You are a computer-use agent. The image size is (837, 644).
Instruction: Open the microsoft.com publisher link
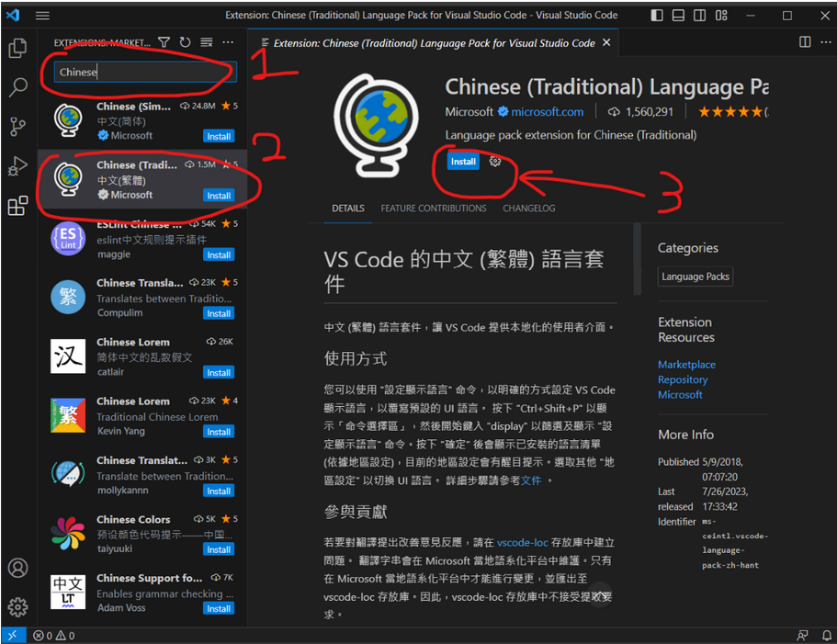pyautogui.click(x=548, y=111)
